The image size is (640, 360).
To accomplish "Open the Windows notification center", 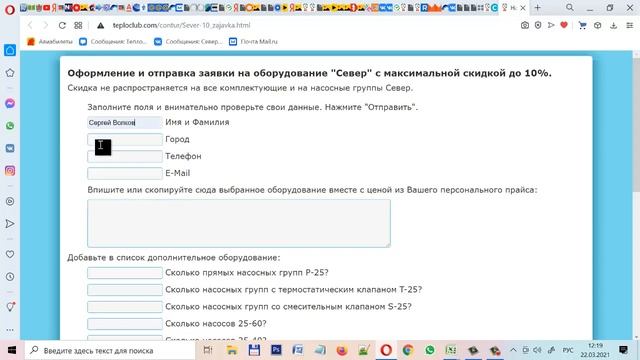I will click(x=623, y=350).
